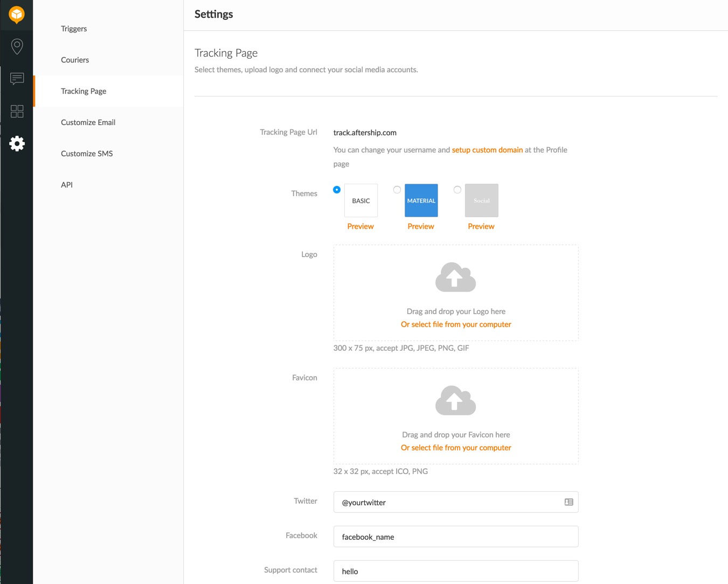This screenshot has width=728, height=584.
Task: Go to Customize Email settings
Action: pyautogui.click(x=88, y=122)
